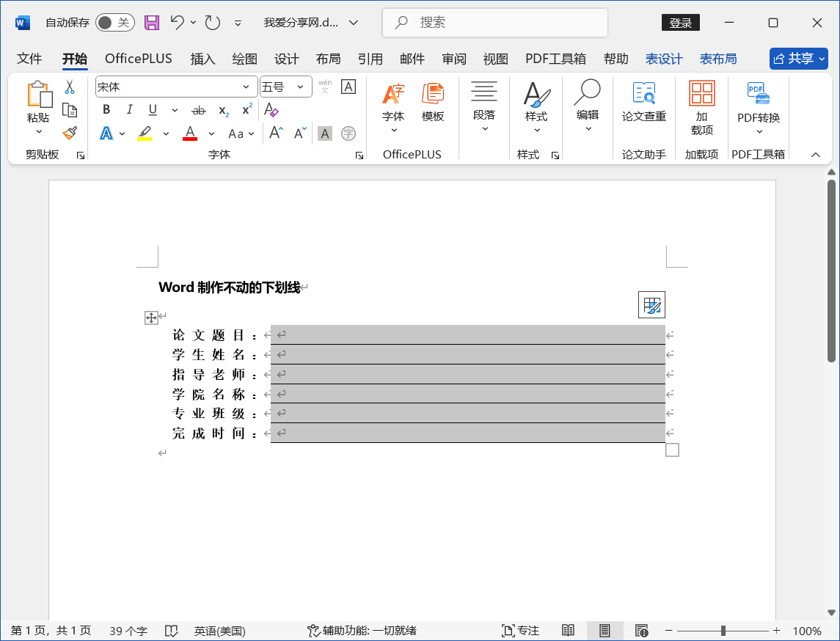
Task: Switch to 专注 focus mode
Action: [x=520, y=630]
